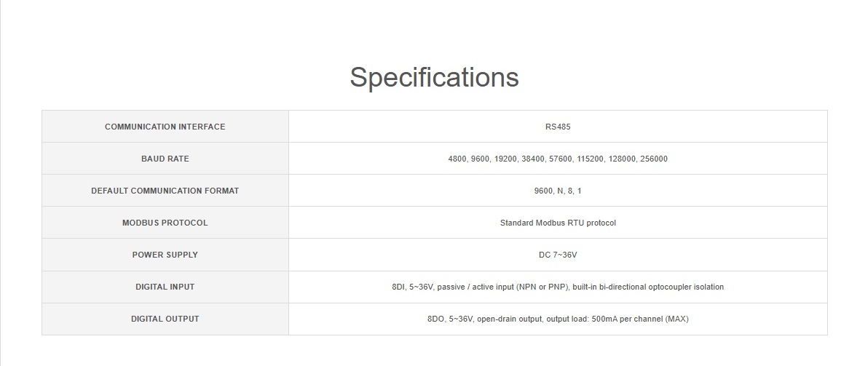The width and height of the screenshot is (868, 366).
Task: Select the 115200 baud rate value
Action: (590, 159)
